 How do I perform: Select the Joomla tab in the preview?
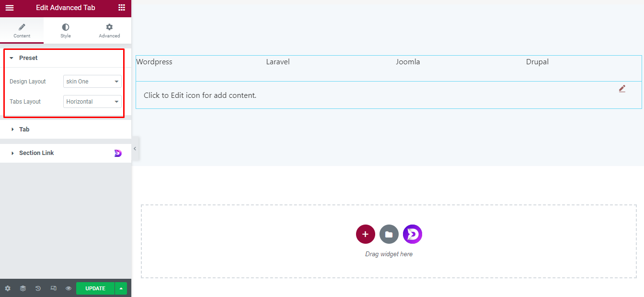coord(408,62)
